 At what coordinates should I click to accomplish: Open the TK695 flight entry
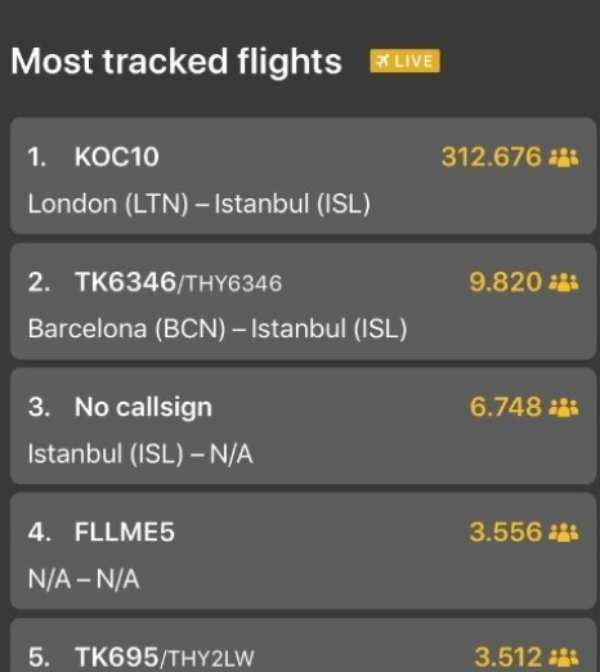click(x=303, y=645)
